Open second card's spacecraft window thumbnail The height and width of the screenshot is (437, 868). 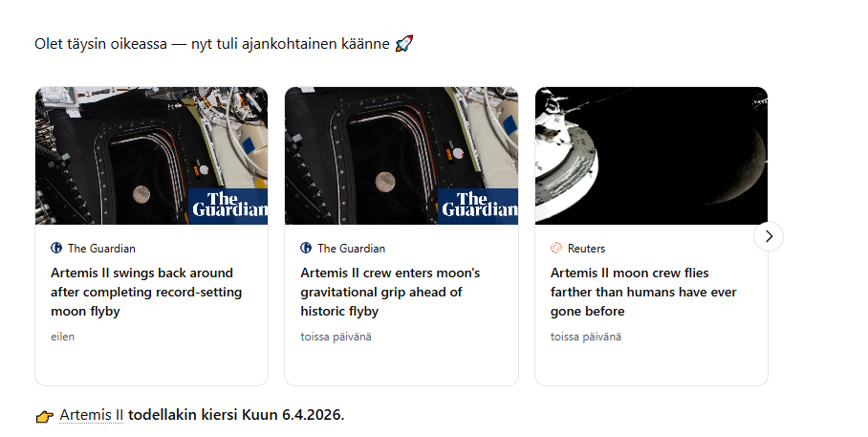401,156
